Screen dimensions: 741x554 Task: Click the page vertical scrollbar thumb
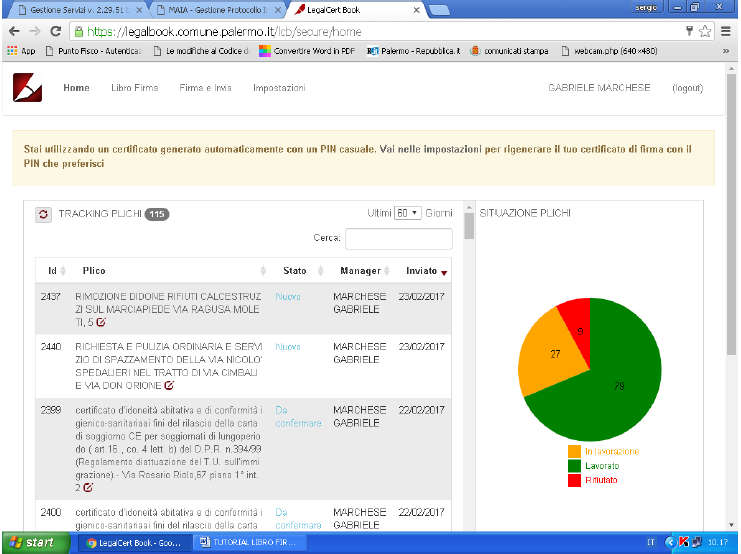731,214
